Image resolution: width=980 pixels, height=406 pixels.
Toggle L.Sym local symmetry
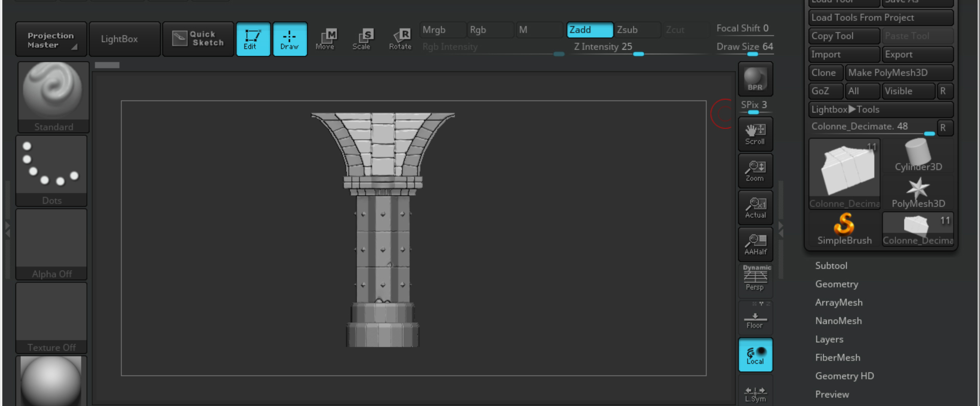point(755,391)
